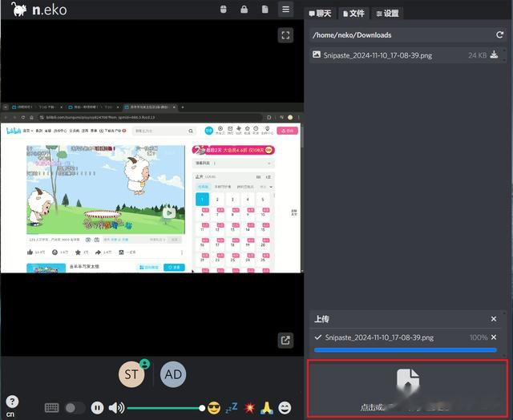Send the sleeping zzz emoji
The height and width of the screenshot is (420, 513).
pos(232,408)
